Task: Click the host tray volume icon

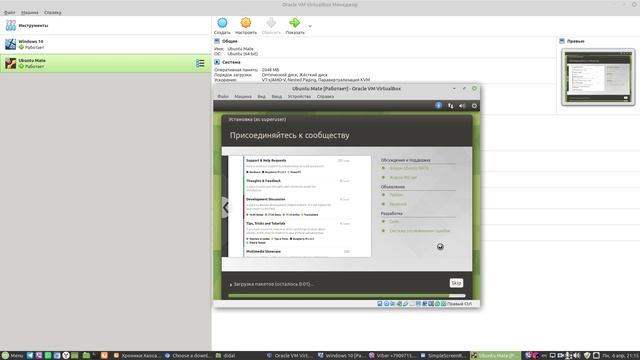Action: coord(577,356)
